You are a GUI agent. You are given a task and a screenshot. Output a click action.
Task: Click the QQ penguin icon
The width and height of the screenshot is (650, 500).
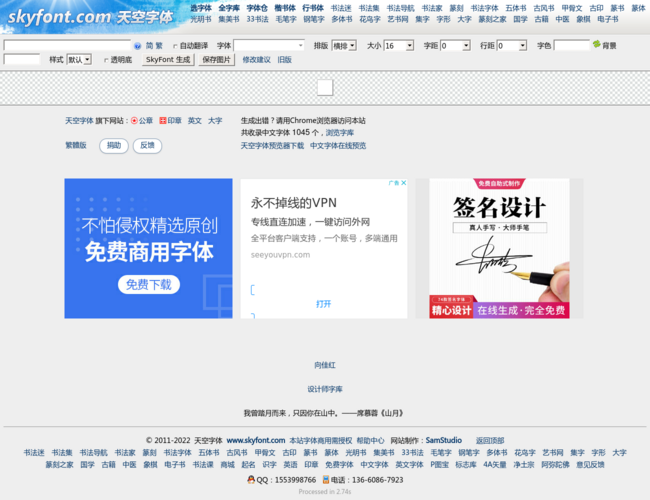point(251,480)
